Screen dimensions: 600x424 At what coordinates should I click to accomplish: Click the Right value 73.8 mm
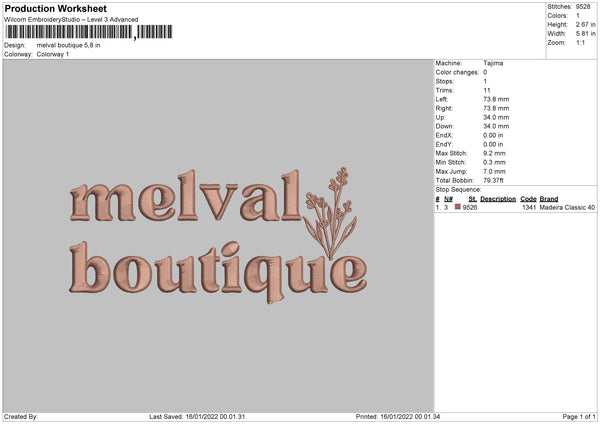[496, 108]
